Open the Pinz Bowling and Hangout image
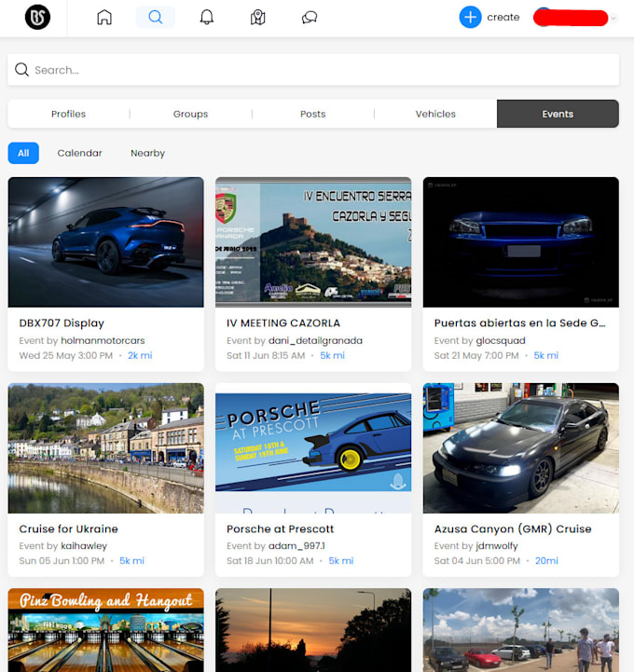The width and height of the screenshot is (634, 672). [x=106, y=630]
